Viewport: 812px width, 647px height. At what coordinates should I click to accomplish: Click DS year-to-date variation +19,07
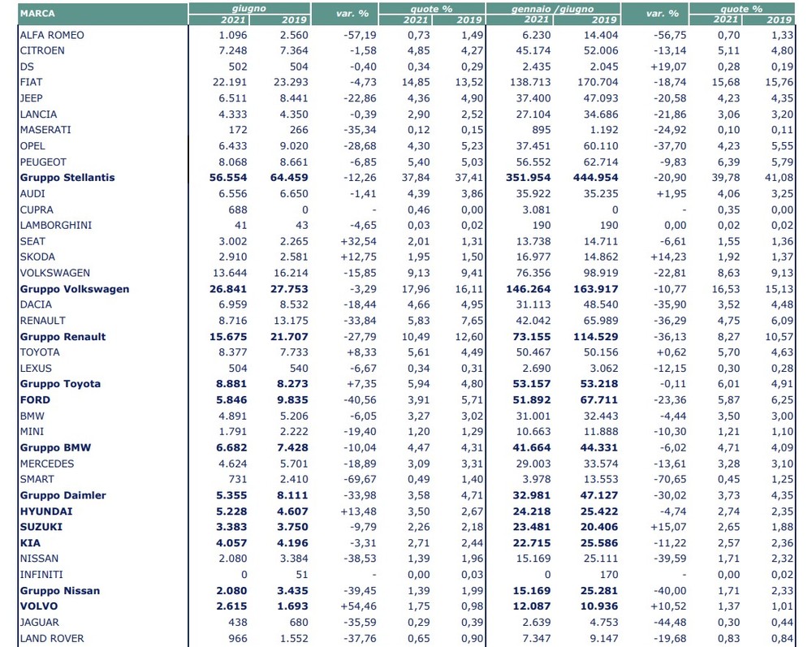(670, 67)
